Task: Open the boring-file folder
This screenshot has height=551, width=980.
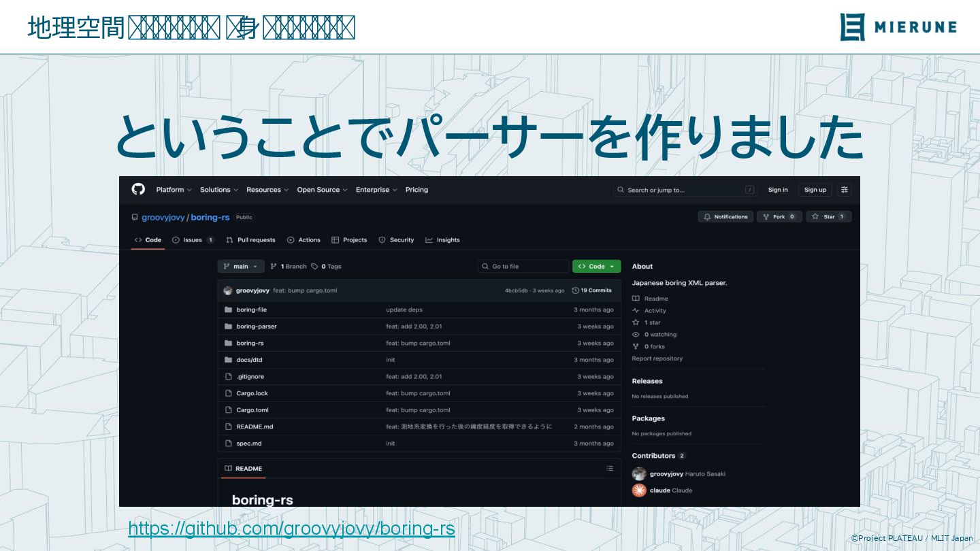Action: click(251, 310)
